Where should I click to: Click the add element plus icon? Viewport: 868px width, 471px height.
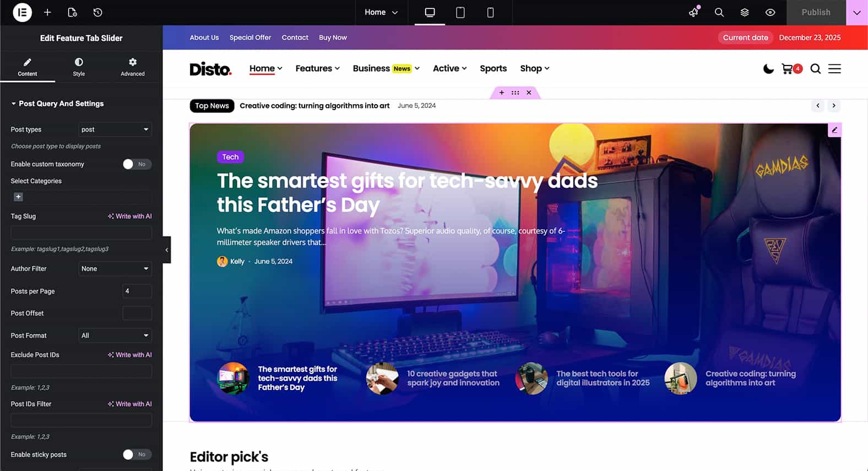[x=47, y=12]
